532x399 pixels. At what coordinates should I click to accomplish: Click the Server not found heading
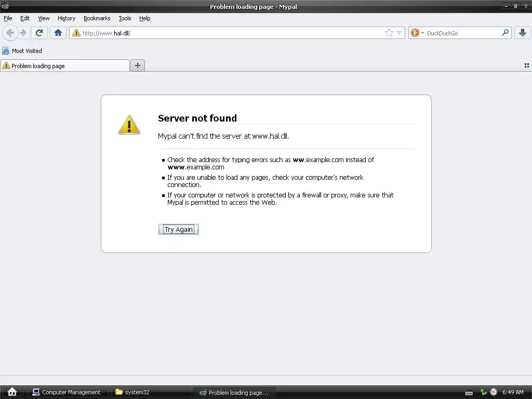click(x=197, y=118)
